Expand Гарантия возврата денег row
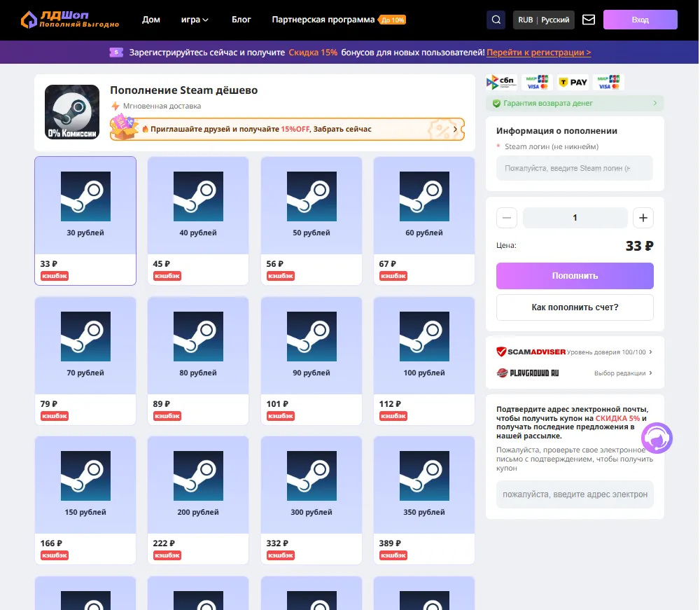Viewport: 700px width, 610px height. coord(575,104)
